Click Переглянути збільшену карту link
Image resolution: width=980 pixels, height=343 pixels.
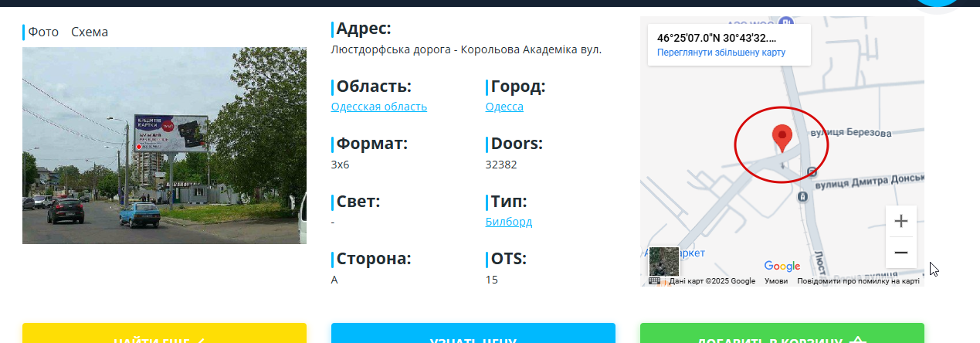coord(721,53)
